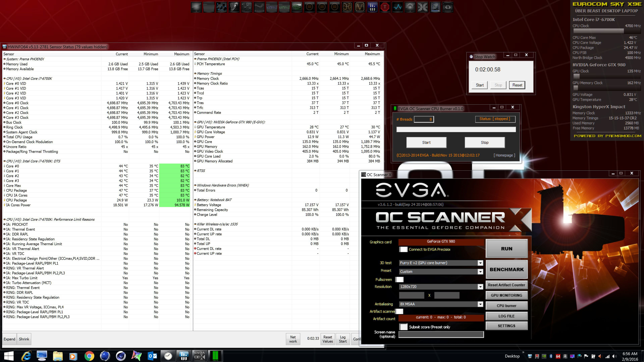The width and height of the screenshot is (644, 362).
Task: Open Google Chrome from the taskbar
Action: click(x=89, y=356)
